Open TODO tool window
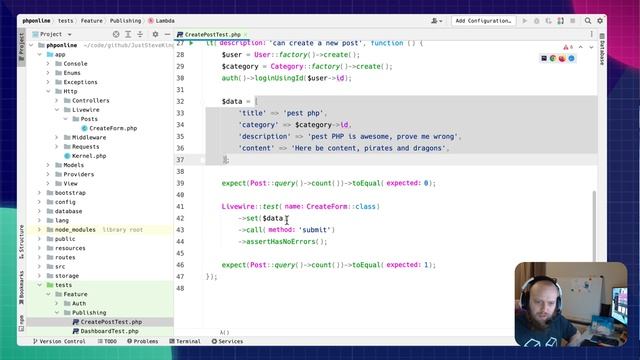This screenshot has width=640, height=360. pyautogui.click(x=107, y=341)
